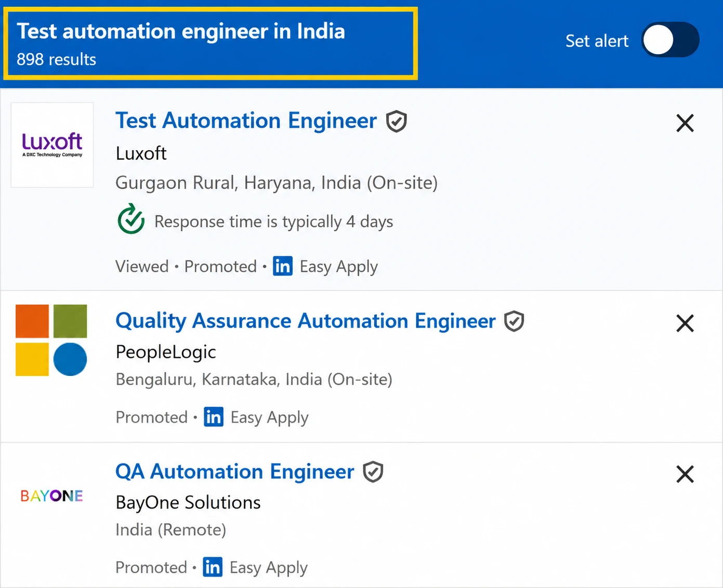The width and height of the screenshot is (723, 588).
Task: Click the PeopleLogic company name
Action: [x=166, y=352]
